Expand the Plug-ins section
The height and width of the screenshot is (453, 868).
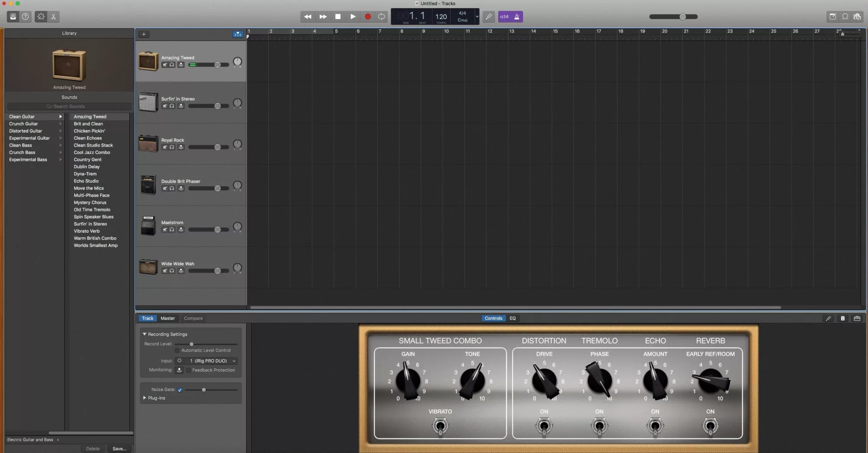145,398
